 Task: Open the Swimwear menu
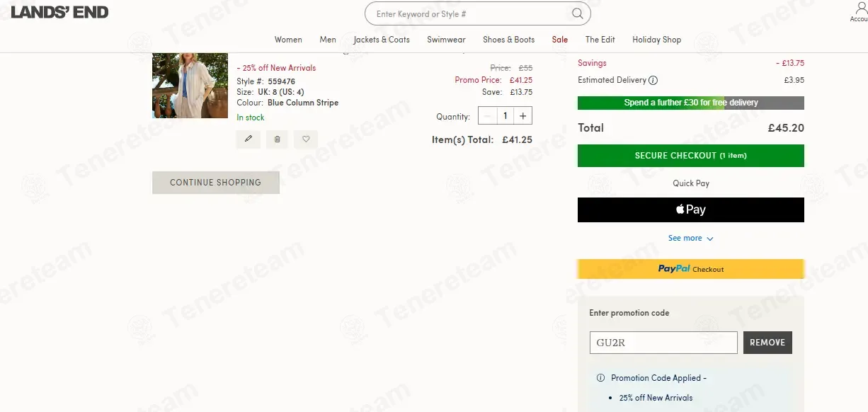(x=446, y=40)
